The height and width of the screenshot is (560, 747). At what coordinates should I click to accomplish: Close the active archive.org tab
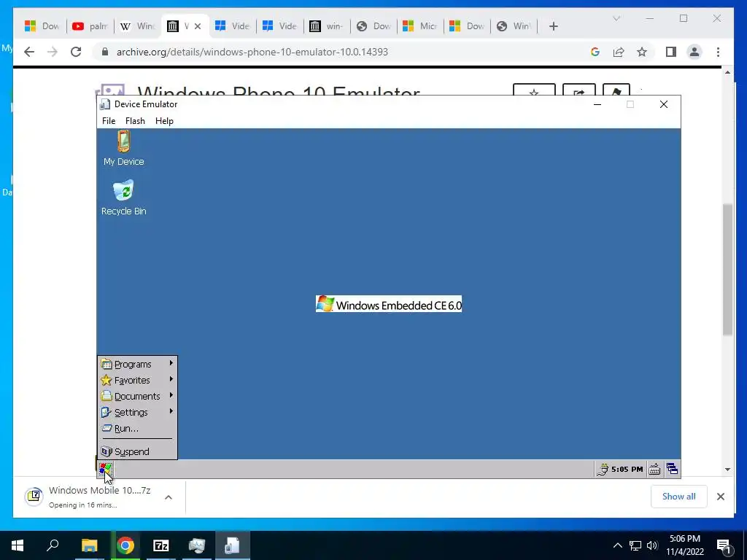[198, 26]
